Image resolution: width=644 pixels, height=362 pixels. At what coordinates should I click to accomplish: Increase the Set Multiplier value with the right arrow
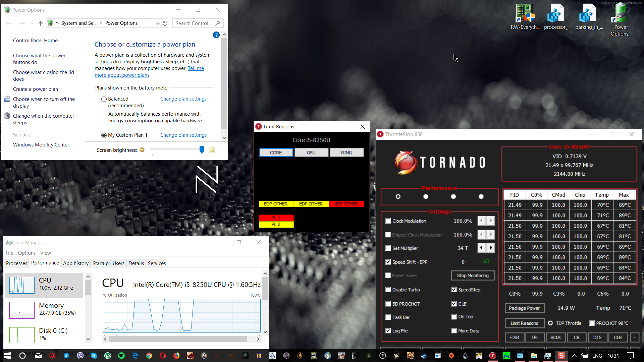(x=491, y=248)
